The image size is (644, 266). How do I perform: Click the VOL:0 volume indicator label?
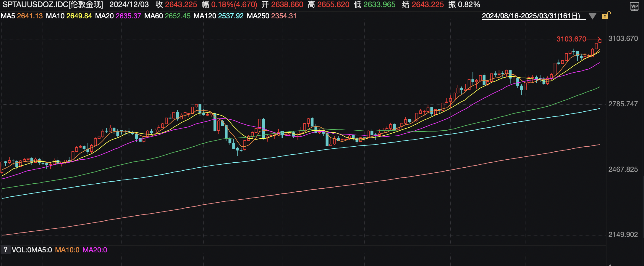21,250
